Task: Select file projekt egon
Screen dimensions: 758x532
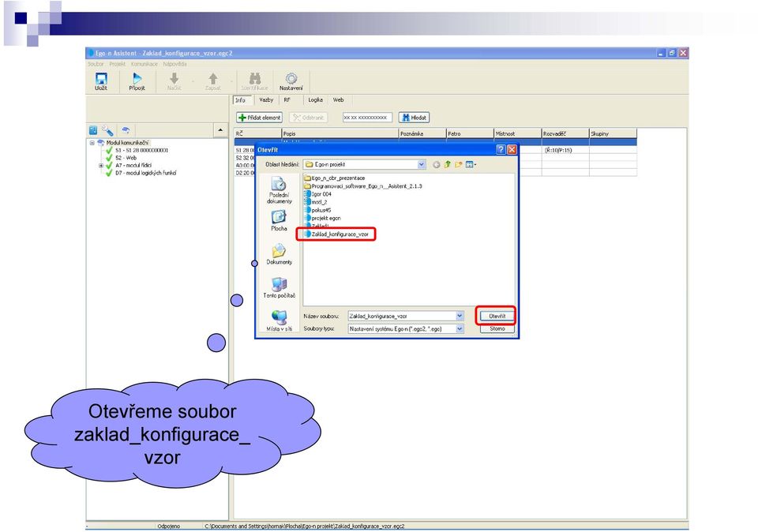Action: tap(322, 218)
